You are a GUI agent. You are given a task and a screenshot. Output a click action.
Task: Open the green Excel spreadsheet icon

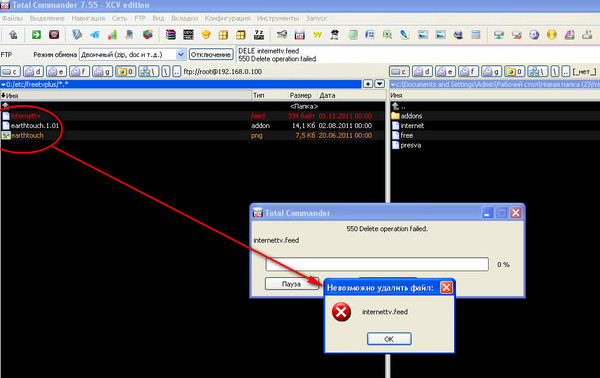click(387, 35)
